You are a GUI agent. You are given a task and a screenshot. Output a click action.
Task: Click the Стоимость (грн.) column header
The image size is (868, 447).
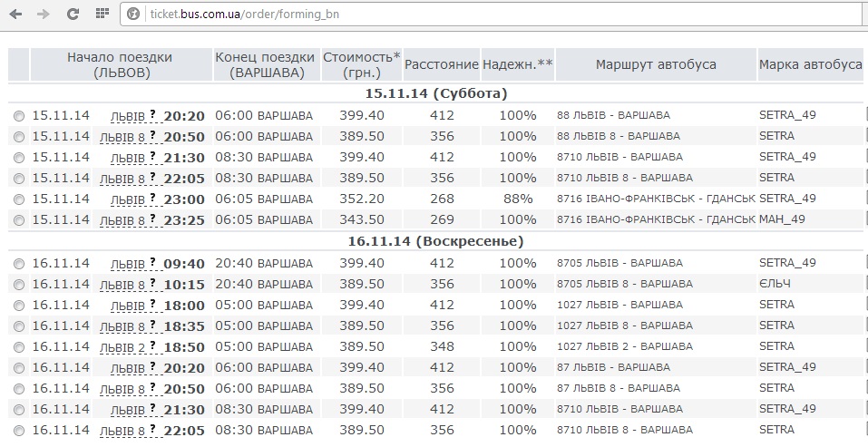tap(361, 64)
